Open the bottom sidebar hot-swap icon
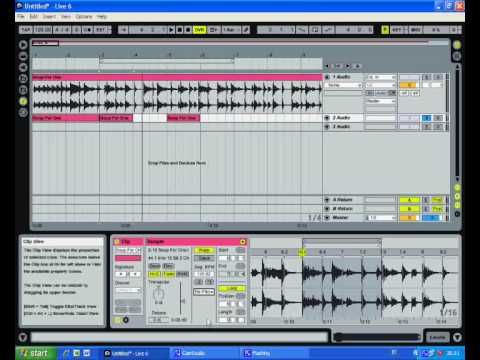This screenshot has height=360, width=480. pyautogui.click(x=23, y=113)
